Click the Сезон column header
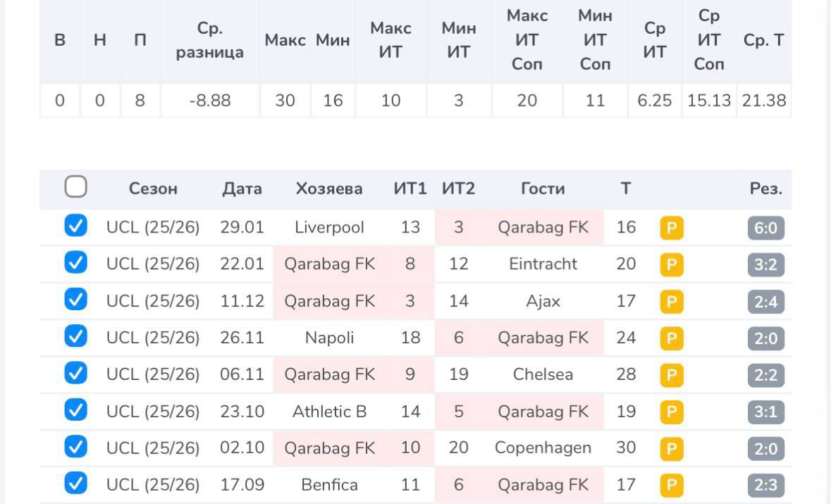The height and width of the screenshot is (504, 831). (153, 189)
